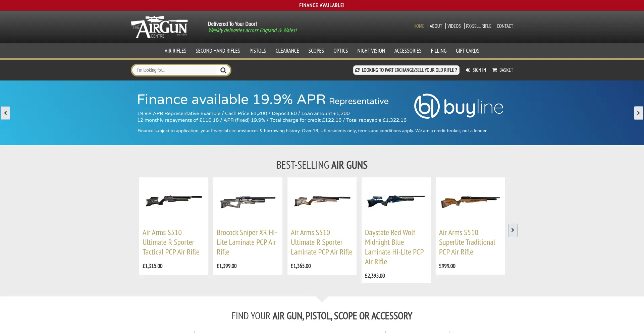This screenshot has width=644, height=333.
Task: Open Air Arms S510 Ultimate R Sporter Laminate image
Action: point(322,201)
